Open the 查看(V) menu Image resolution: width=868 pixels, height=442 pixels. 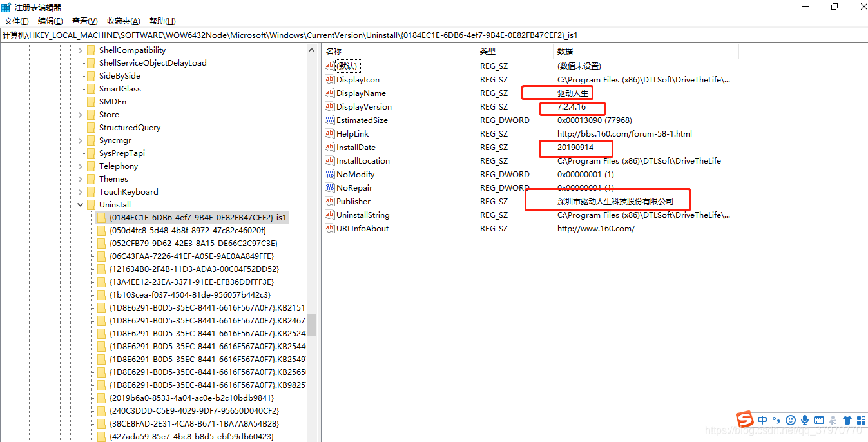84,21
